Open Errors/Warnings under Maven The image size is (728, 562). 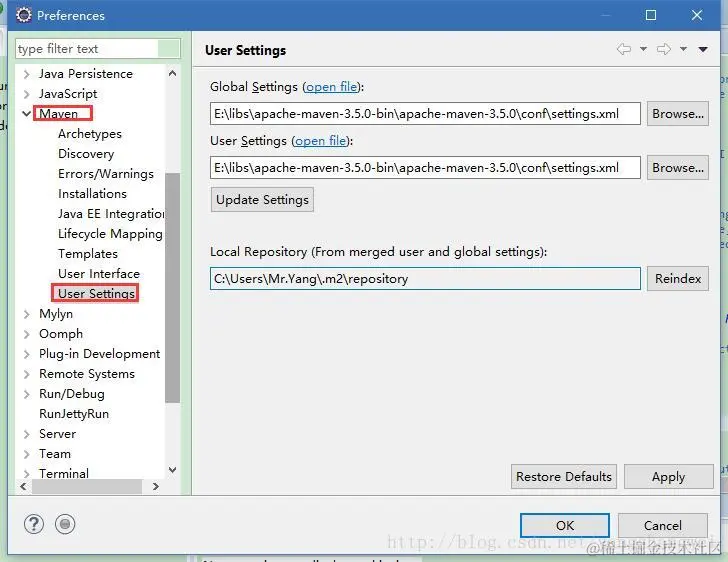106,174
